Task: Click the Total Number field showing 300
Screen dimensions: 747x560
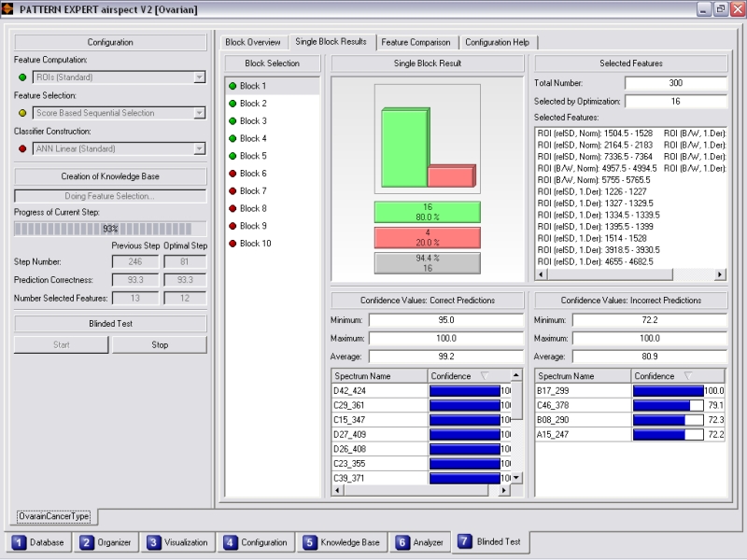Action: click(x=675, y=83)
